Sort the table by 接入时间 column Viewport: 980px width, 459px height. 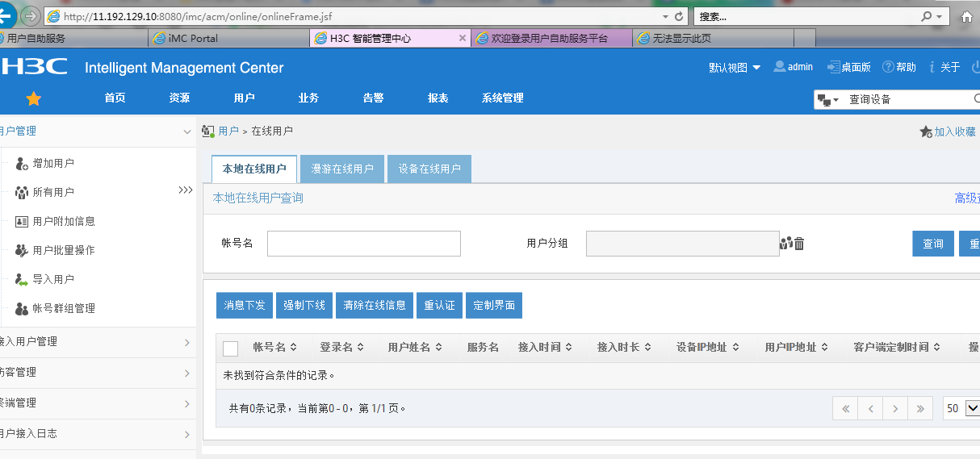click(545, 348)
